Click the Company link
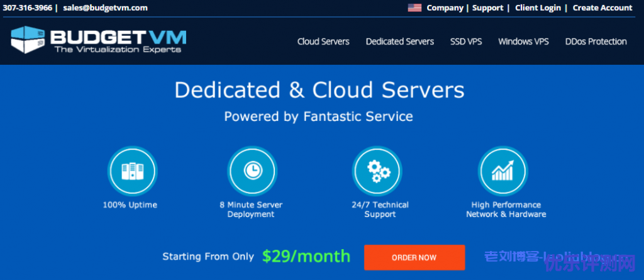This screenshot has height=280, width=644. [x=445, y=8]
